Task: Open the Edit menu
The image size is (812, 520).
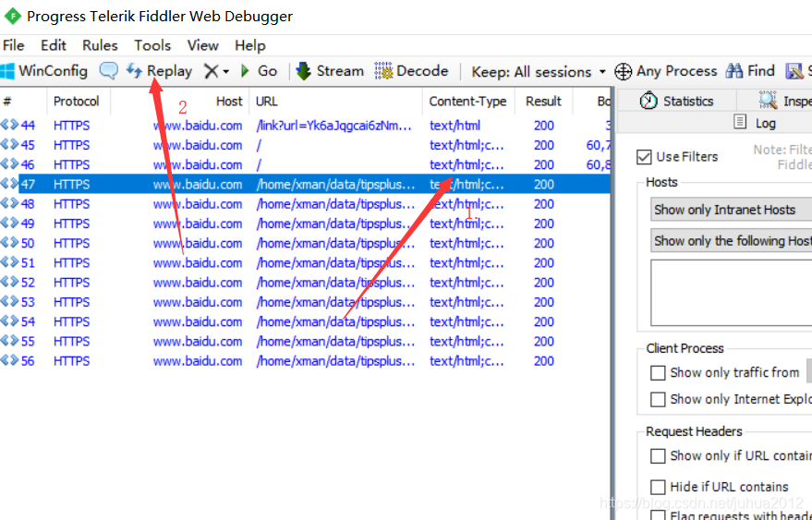Action: click(x=54, y=45)
